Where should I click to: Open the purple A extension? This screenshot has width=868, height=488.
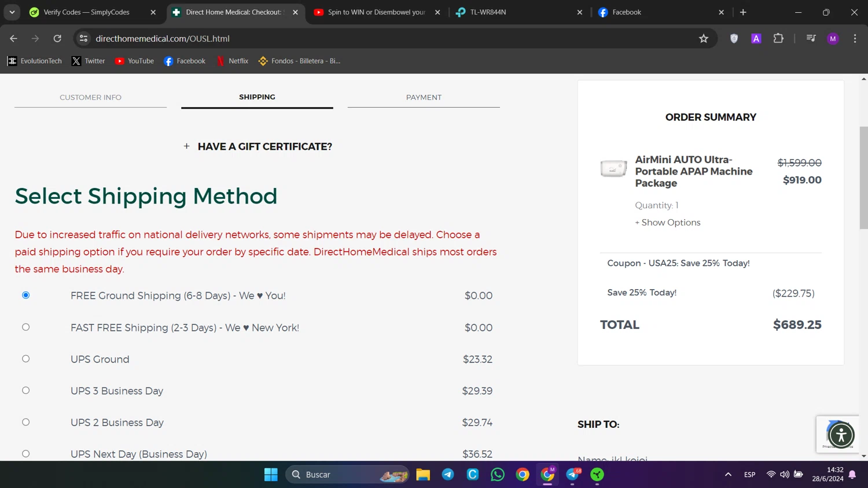tap(756, 38)
